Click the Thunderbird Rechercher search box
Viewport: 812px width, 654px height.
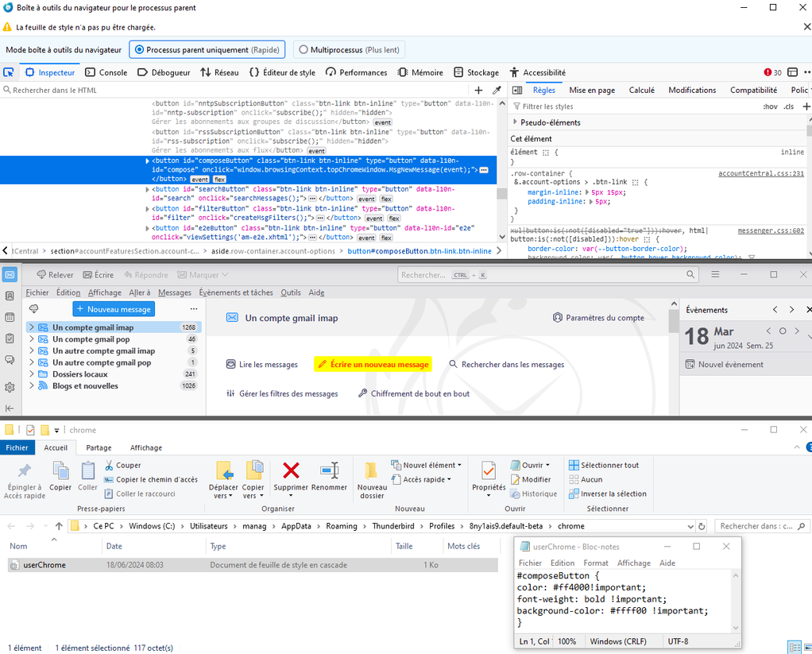pos(548,274)
